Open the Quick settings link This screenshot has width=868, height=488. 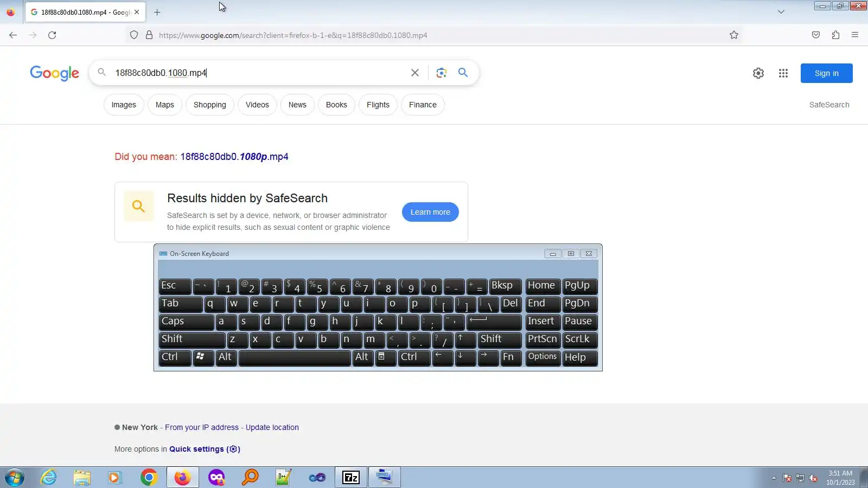[x=205, y=449]
